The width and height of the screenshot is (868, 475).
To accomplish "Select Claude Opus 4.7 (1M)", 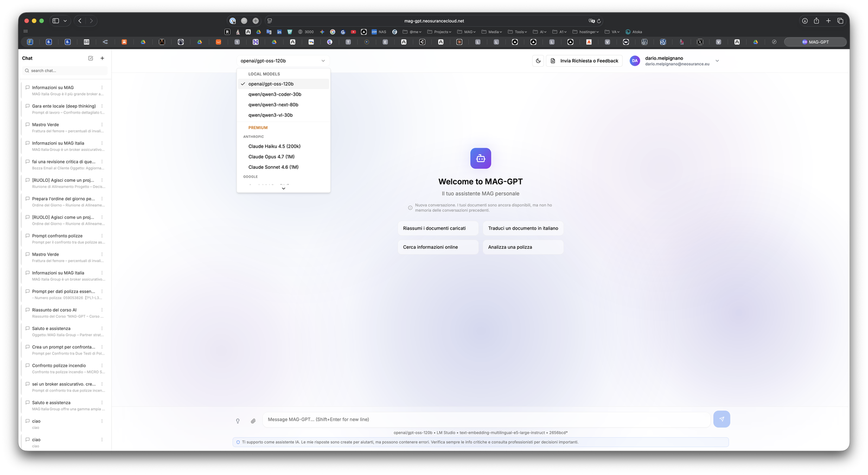I will coord(283,156).
